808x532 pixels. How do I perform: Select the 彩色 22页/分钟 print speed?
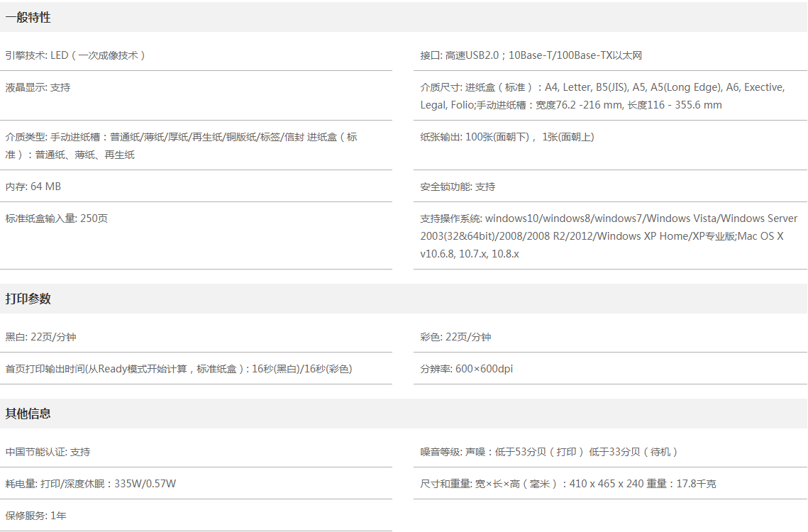click(455, 337)
